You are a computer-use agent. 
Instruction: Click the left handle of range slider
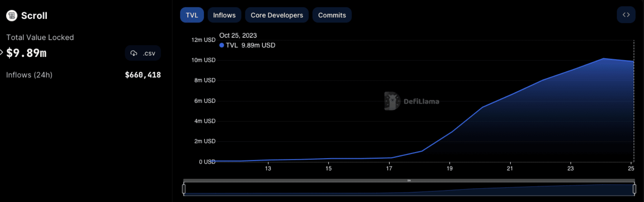click(x=184, y=189)
